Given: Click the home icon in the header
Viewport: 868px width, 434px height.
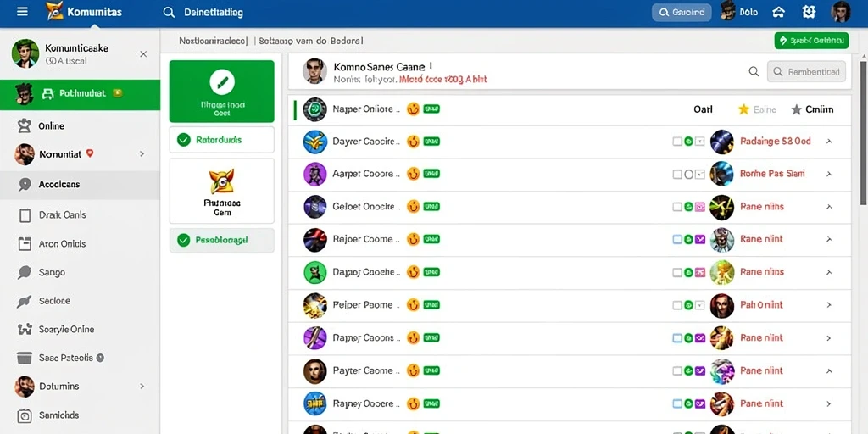Looking at the screenshot, I should coord(778,12).
